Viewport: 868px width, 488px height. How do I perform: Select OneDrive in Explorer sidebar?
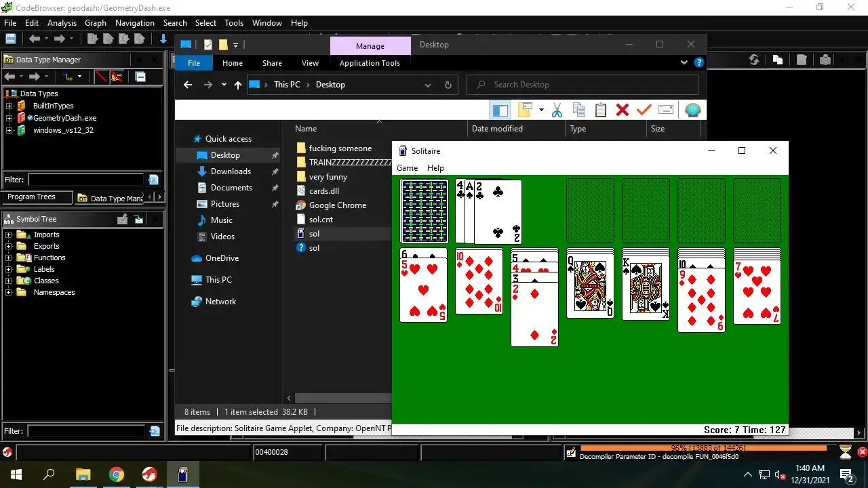pos(222,258)
